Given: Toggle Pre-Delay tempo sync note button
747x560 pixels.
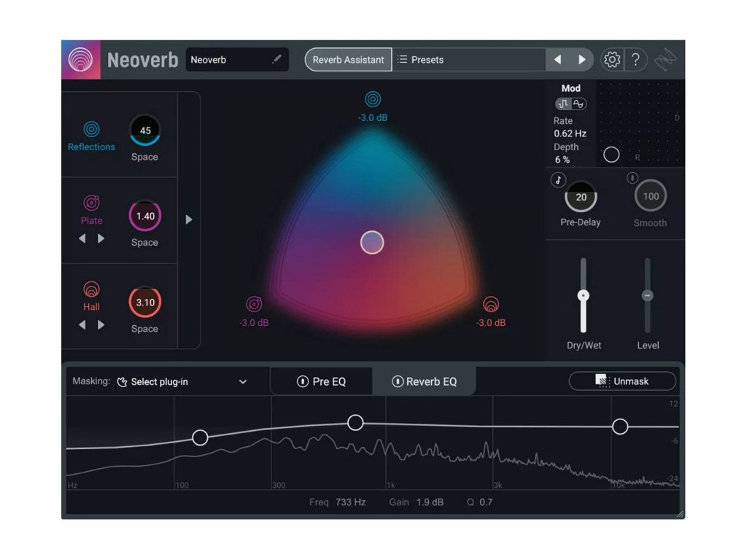Looking at the screenshot, I should pos(558,180).
